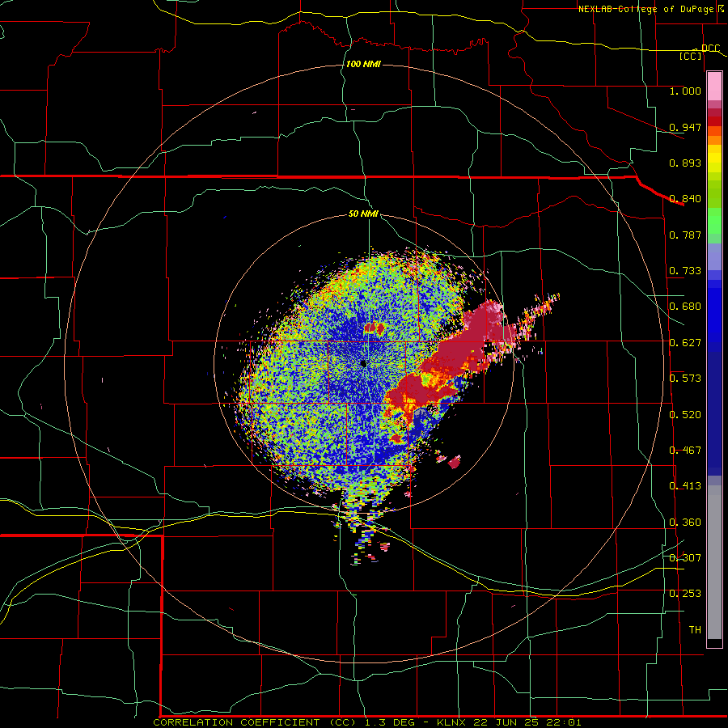Click the 0.253 scale value
This screenshot has width=728, height=728.
[x=685, y=594]
